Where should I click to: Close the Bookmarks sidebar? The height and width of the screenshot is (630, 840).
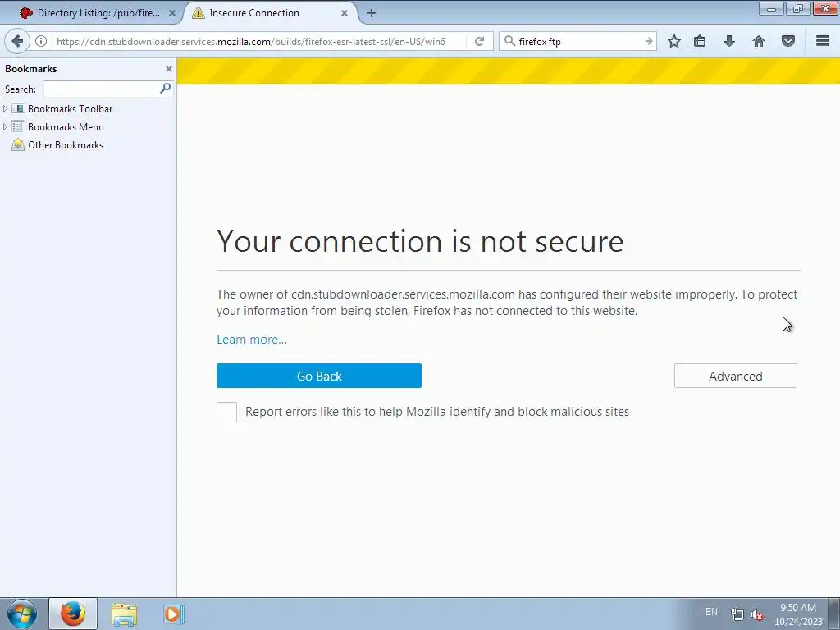tap(169, 69)
